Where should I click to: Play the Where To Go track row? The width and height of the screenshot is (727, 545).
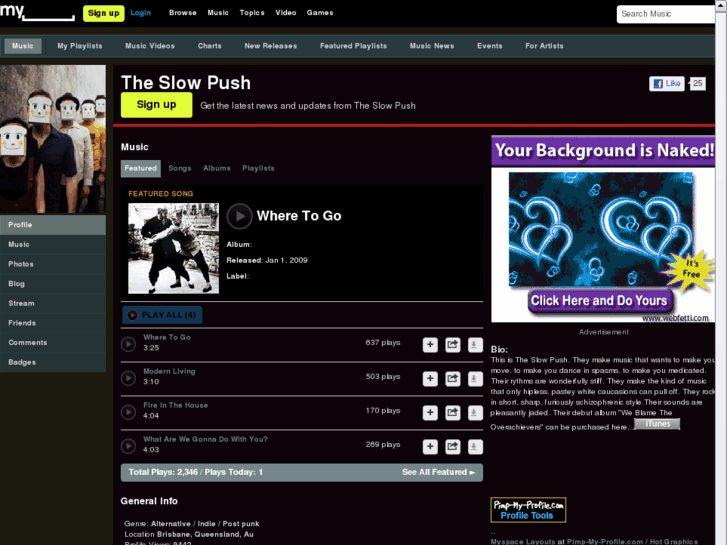point(128,344)
